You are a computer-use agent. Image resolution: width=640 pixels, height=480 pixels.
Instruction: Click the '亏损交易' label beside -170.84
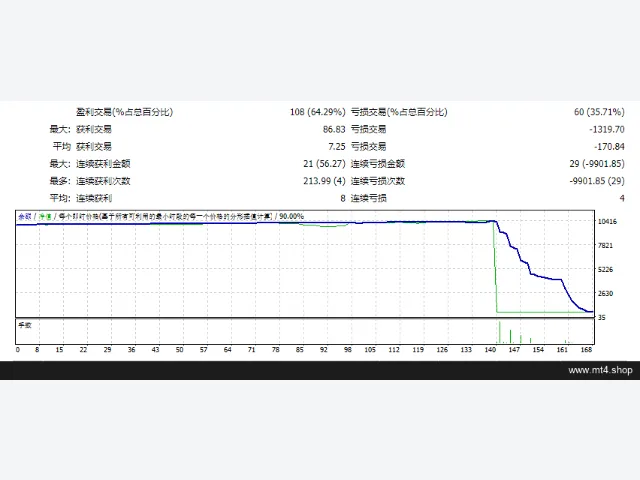click(x=369, y=147)
